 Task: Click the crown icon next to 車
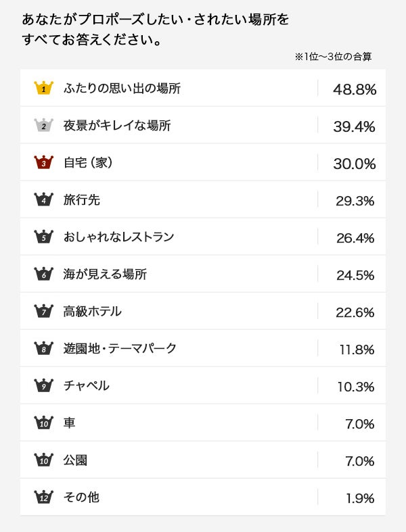pyautogui.click(x=43, y=422)
